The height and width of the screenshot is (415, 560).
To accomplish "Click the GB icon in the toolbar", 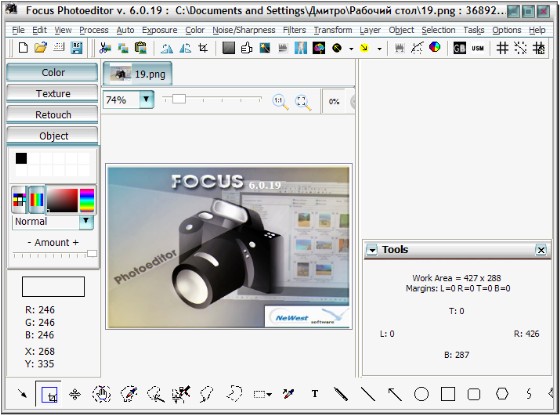I will click(x=459, y=48).
